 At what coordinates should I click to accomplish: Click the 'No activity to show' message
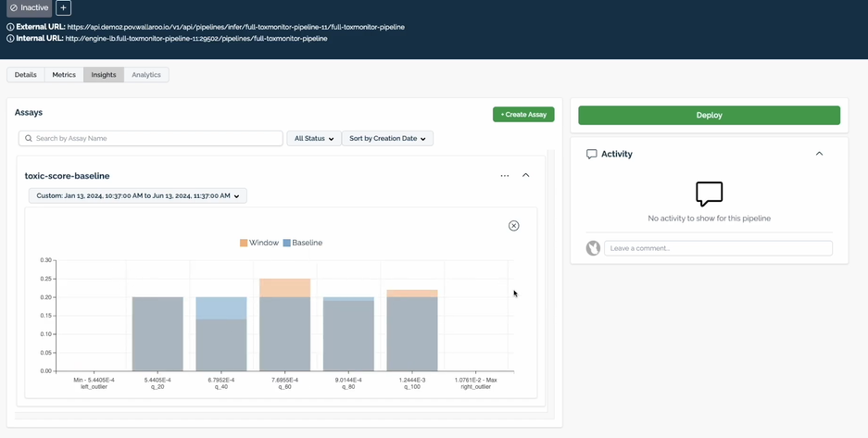[709, 219]
